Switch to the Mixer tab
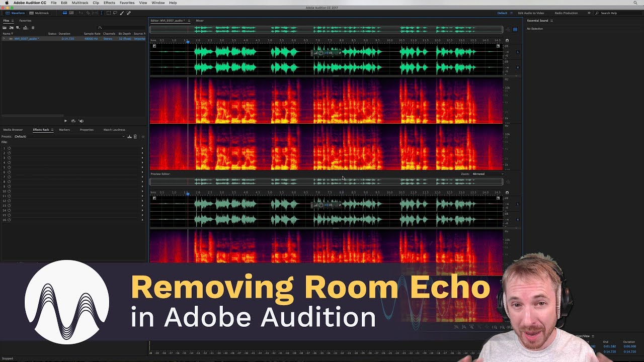 (200, 21)
